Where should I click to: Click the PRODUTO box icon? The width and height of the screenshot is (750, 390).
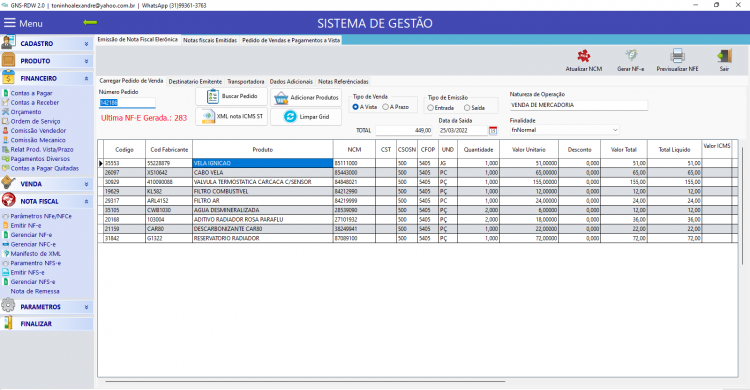point(8,60)
